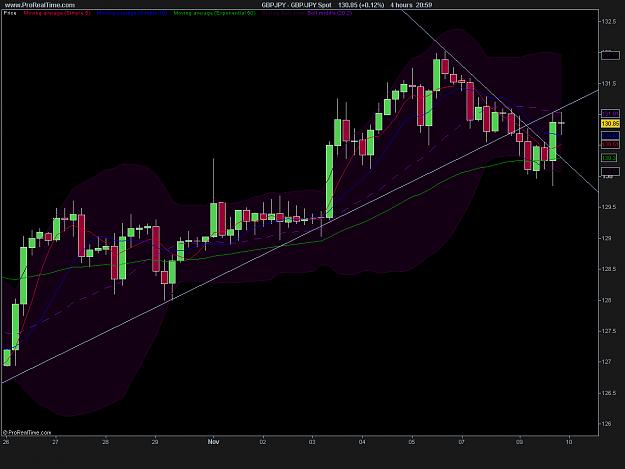Click the green 130.3 price axis tag
The image size is (625, 469).
click(x=609, y=158)
